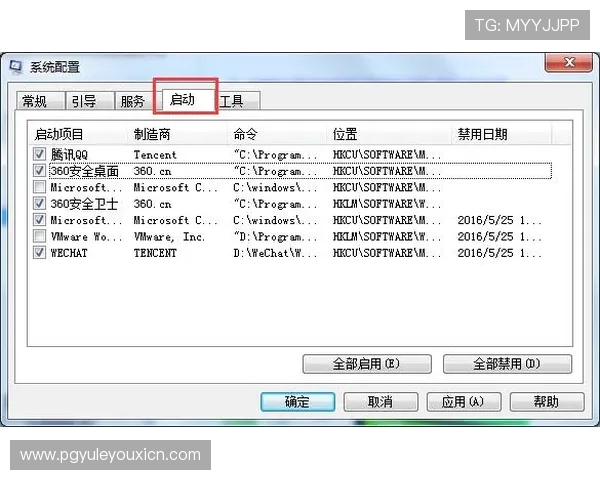Screen dimensions: 600x480
Task: Apply changes with 应用(A) button
Action: (464, 402)
